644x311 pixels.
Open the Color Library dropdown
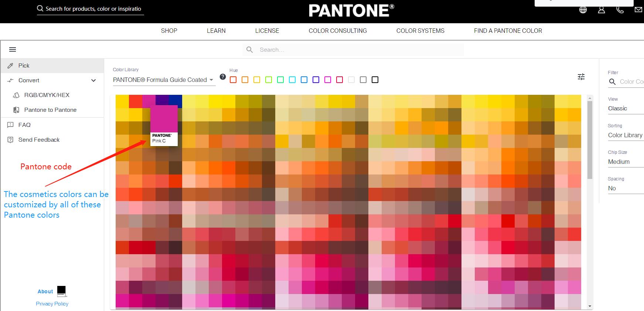point(164,80)
